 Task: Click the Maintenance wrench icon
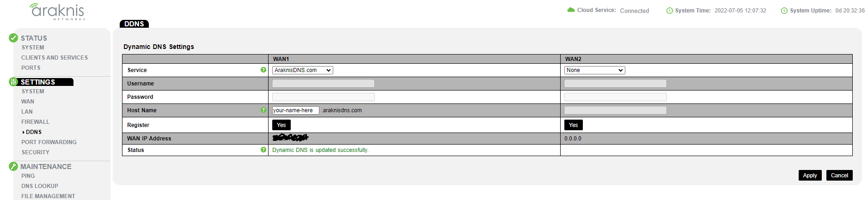point(13,166)
